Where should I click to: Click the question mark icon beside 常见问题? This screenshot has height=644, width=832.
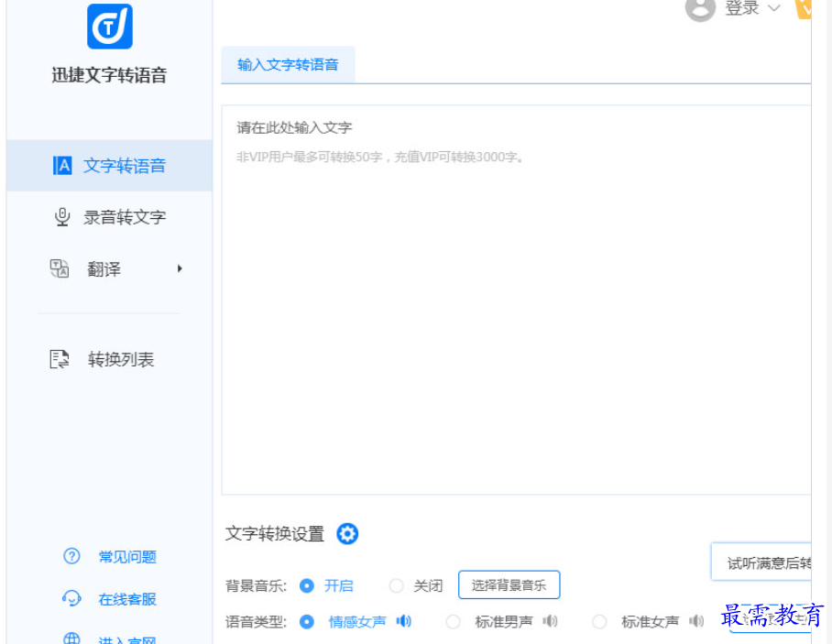(x=71, y=556)
